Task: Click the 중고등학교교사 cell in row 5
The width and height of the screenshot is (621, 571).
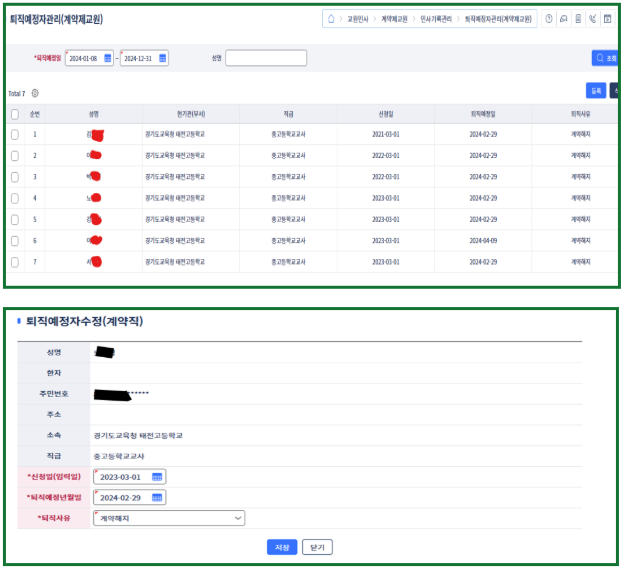Action: tap(288, 219)
